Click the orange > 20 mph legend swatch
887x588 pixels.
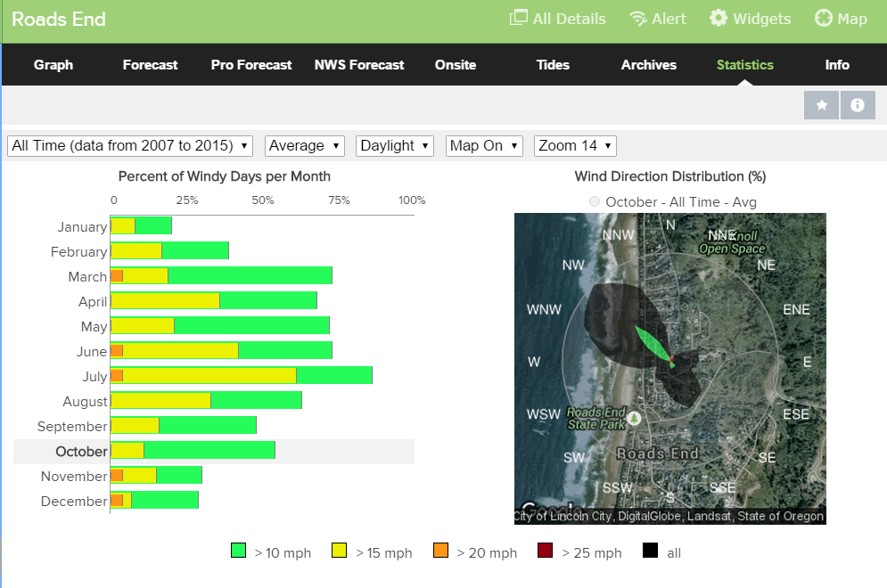click(x=440, y=552)
